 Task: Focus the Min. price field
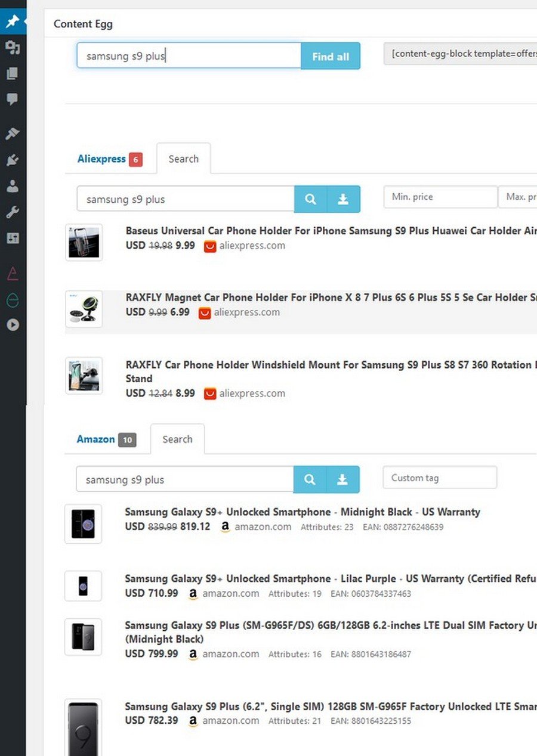coord(440,197)
